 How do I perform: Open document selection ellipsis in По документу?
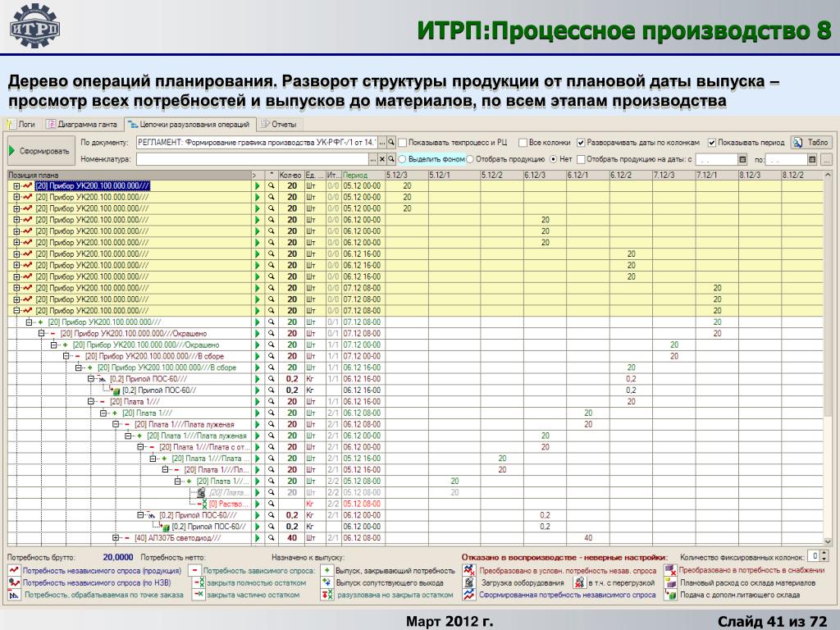point(382,143)
